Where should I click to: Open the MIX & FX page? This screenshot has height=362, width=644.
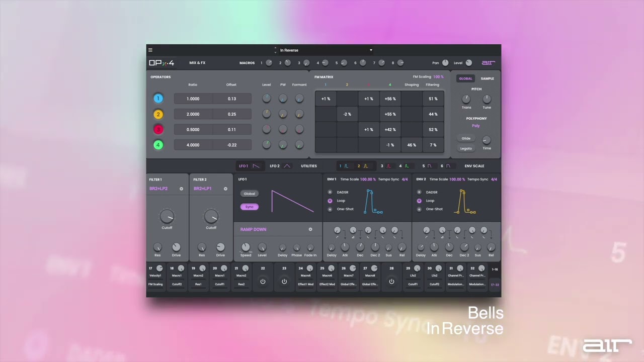197,63
